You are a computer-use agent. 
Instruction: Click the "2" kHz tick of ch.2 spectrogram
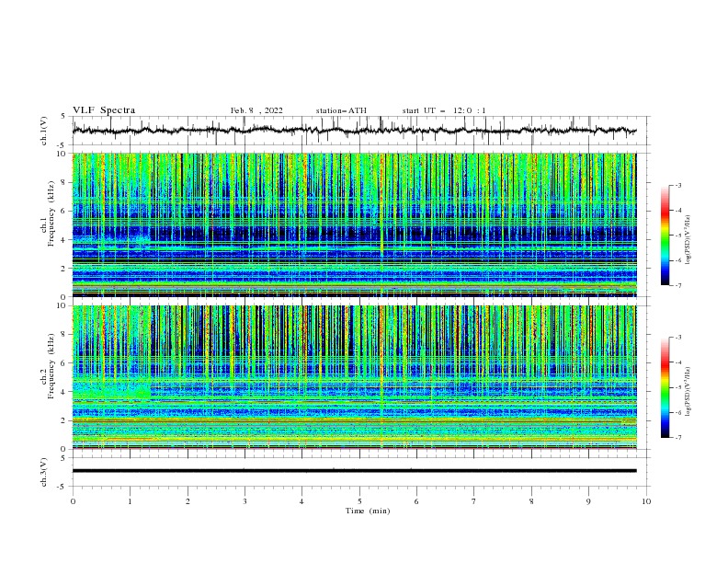(64, 420)
